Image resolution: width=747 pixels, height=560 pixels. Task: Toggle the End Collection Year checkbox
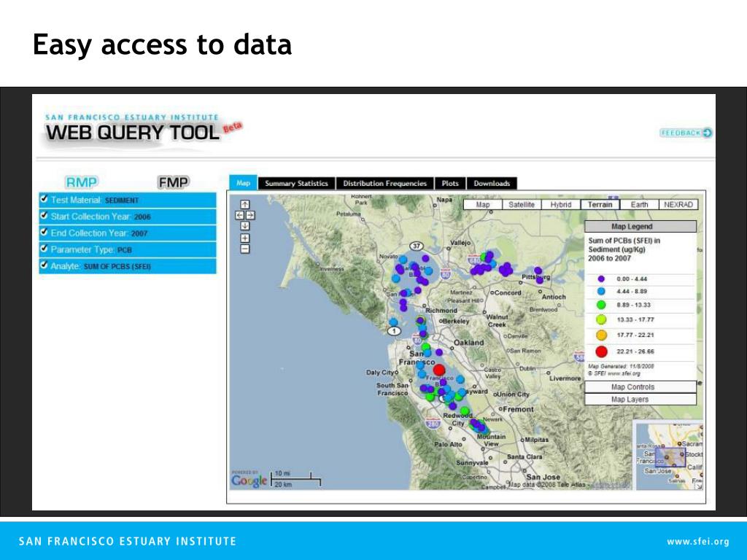click(44, 232)
